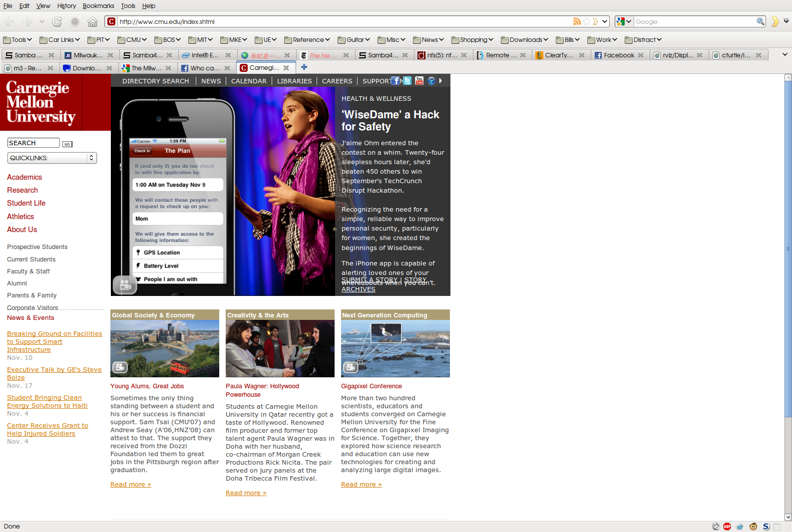Click the magnifier icon in Google search box
The width and height of the screenshot is (792, 532).
click(x=760, y=21)
